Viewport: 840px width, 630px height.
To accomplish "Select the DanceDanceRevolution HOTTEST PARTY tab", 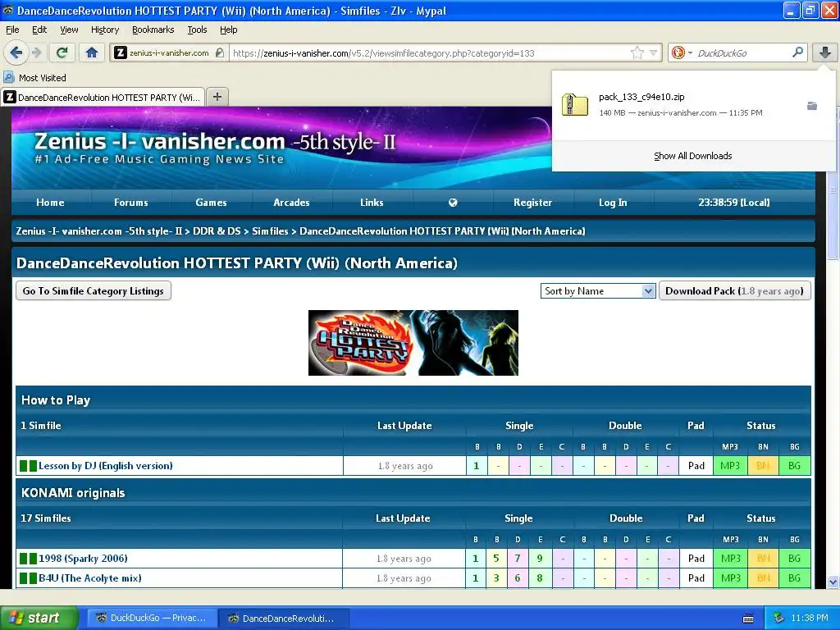I will tap(103, 97).
